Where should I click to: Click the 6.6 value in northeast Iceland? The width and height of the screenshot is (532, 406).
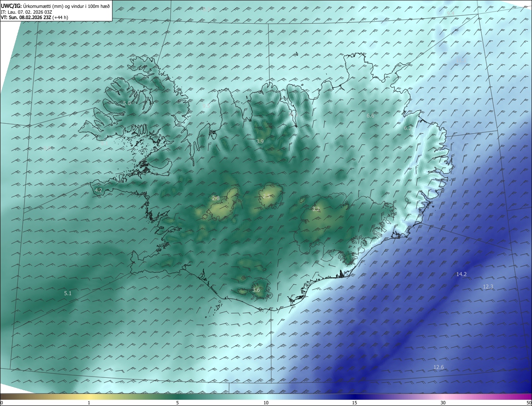point(370,116)
